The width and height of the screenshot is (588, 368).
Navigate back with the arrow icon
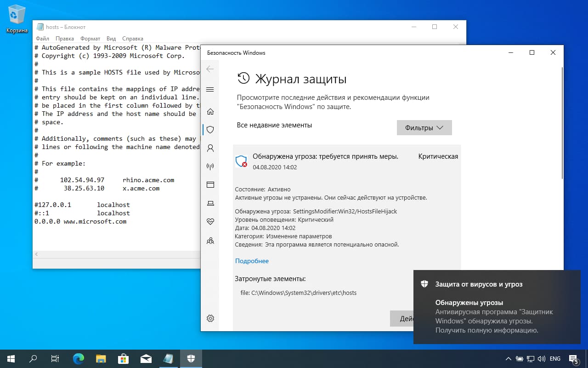point(210,69)
